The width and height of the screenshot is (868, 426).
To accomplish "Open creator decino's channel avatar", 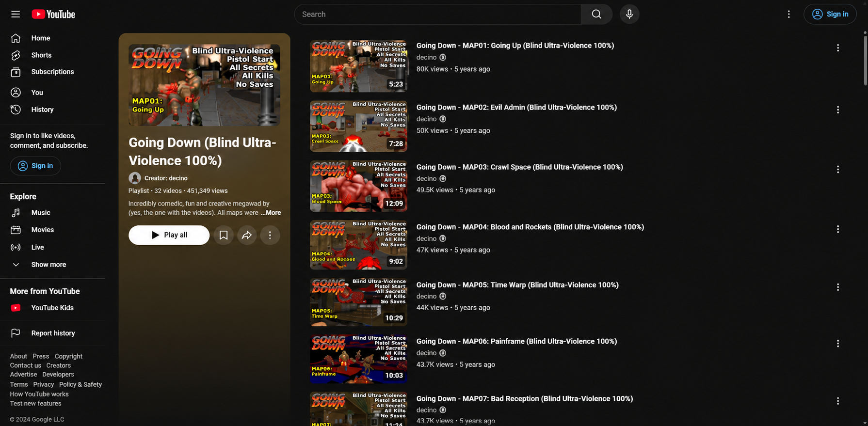I will [135, 178].
